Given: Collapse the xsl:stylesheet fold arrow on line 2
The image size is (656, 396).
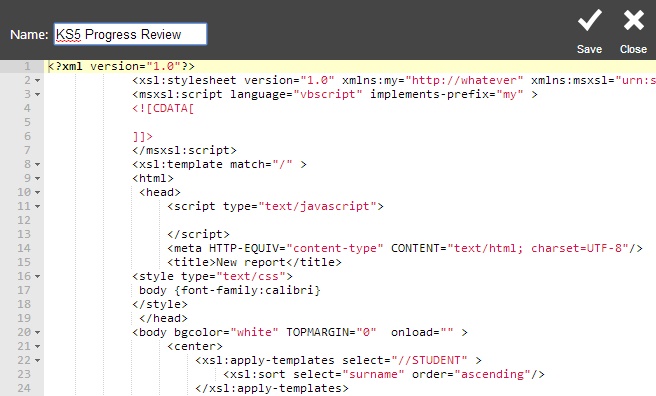Looking at the screenshot, I should point(37,80).
